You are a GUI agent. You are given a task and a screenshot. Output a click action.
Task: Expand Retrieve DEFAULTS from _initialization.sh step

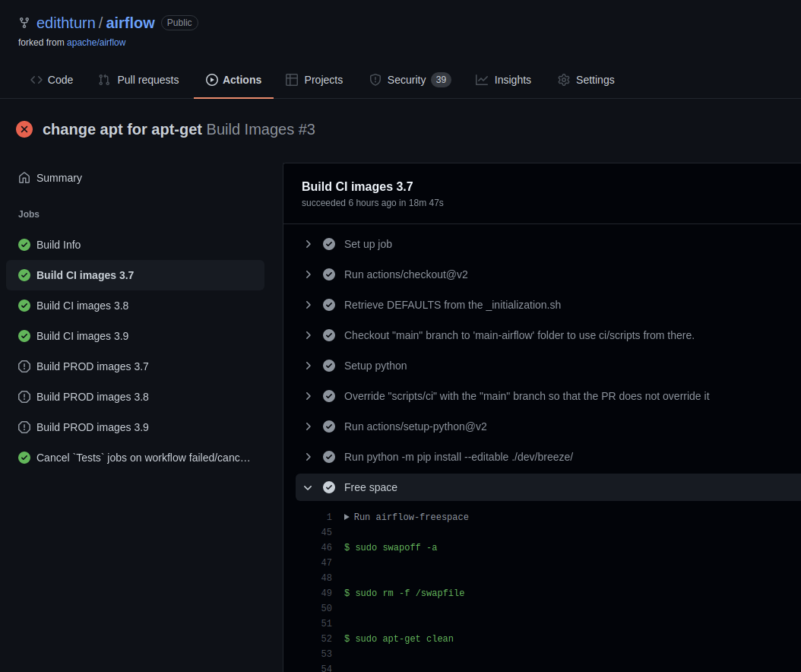(308, 305)
